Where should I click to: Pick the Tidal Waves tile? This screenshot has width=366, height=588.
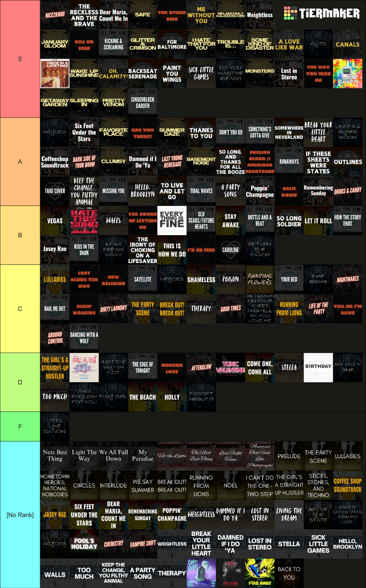[201, 191]
